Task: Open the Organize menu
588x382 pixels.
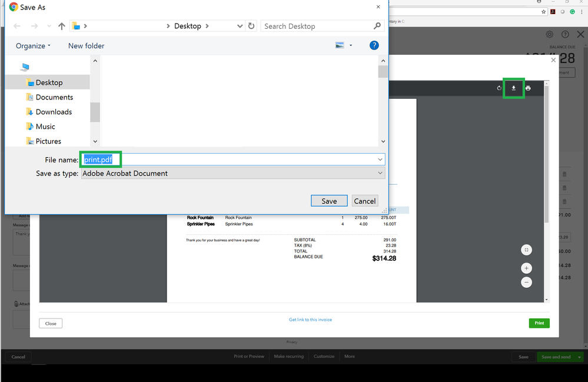Action: 32,45
